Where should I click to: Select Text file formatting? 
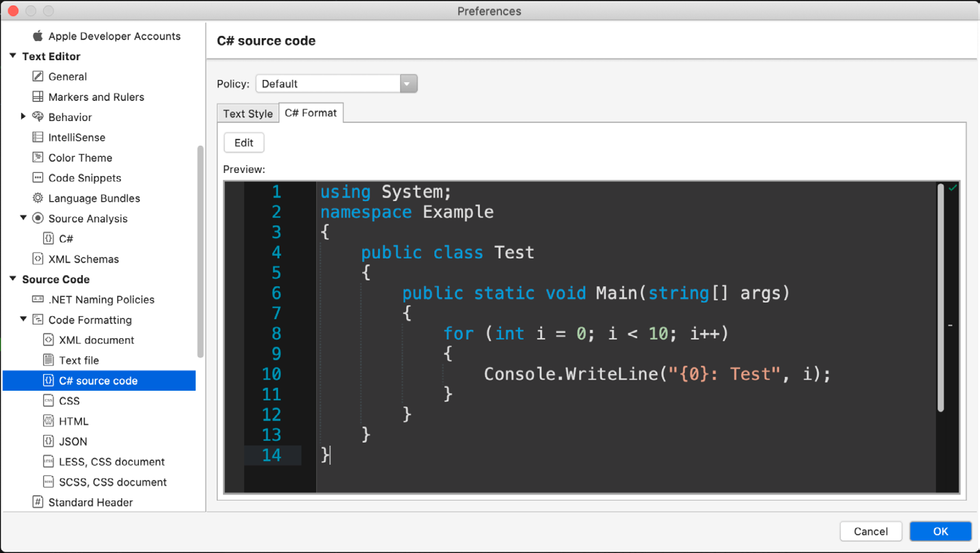79,360
